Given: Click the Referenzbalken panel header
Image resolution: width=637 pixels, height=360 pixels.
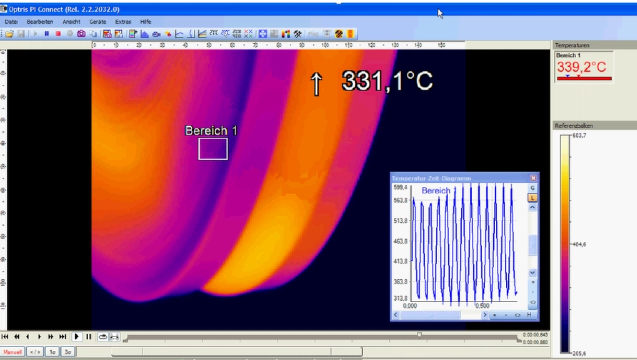Looking at the screenshot, I should 594,126.
